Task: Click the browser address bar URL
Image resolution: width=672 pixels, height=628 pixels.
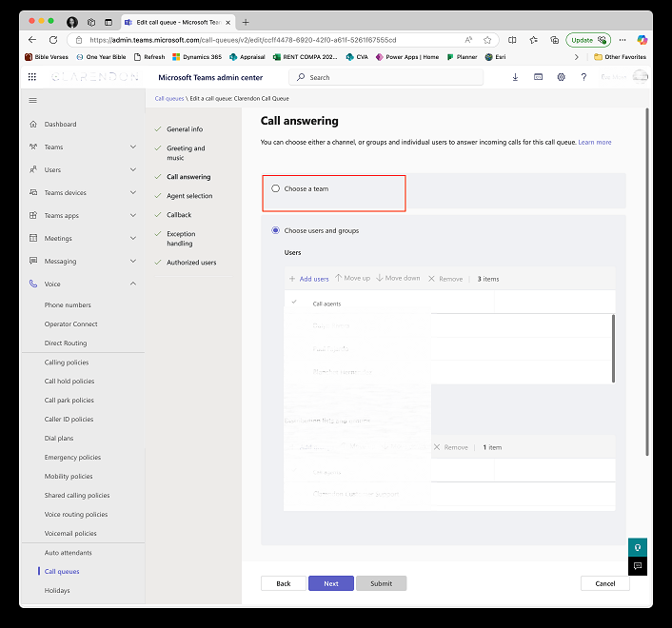Action: pos(243,40)
